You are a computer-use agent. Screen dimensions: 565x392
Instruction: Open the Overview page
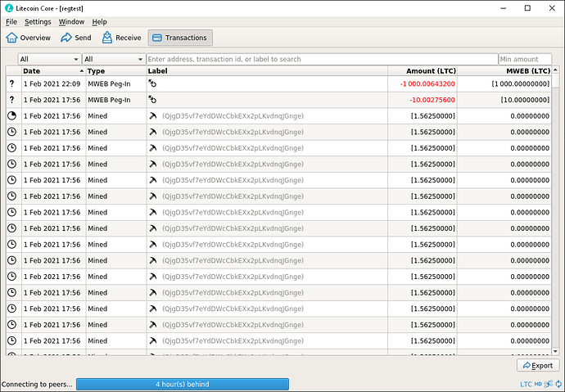point(28,38)
